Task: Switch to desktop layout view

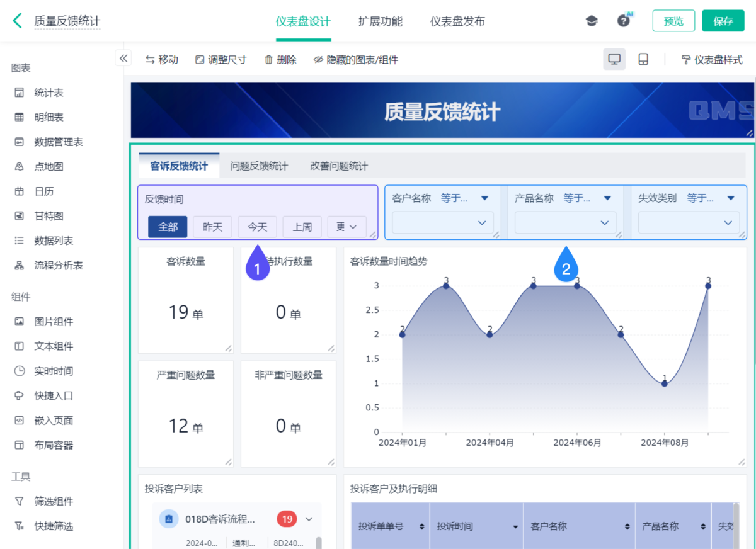Action: 614,59
